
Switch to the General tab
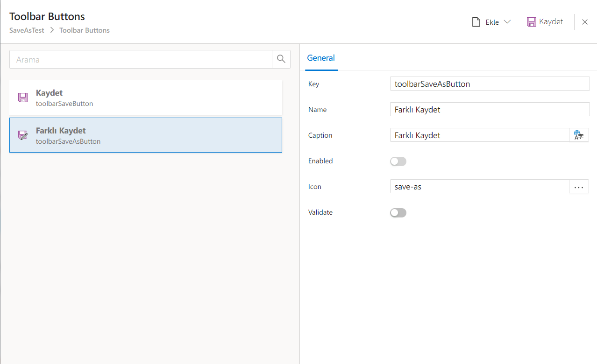321,58
